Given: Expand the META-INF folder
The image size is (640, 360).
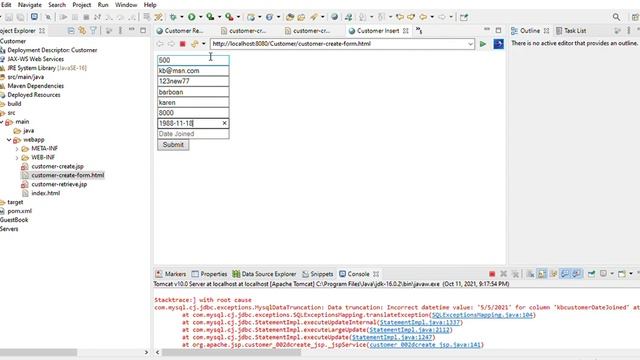Looking at the screenshot, I should [17, 149].
